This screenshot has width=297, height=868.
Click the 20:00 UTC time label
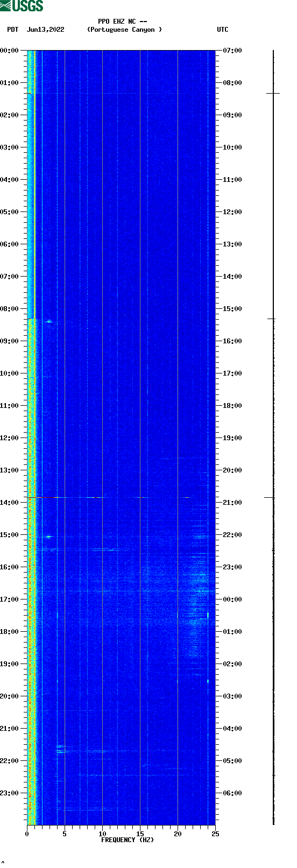click(x=232, y=470)
